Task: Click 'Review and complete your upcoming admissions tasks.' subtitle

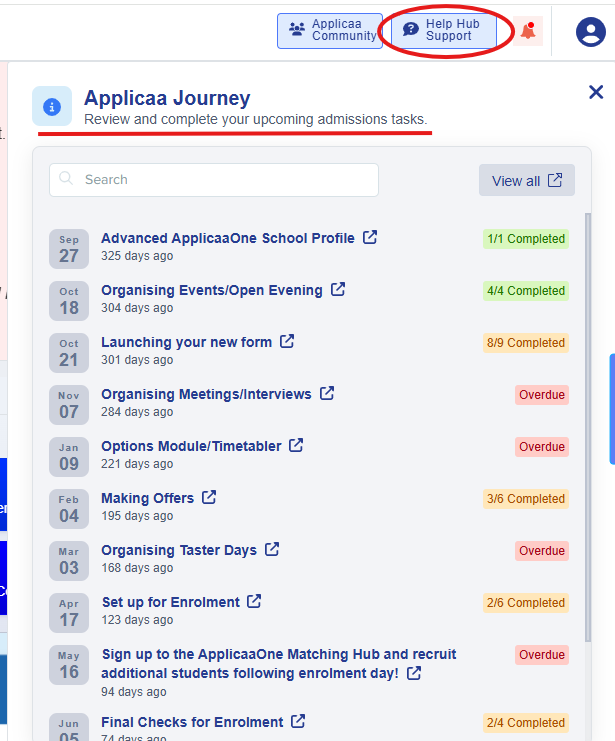Action: click(x=256, y=120)
